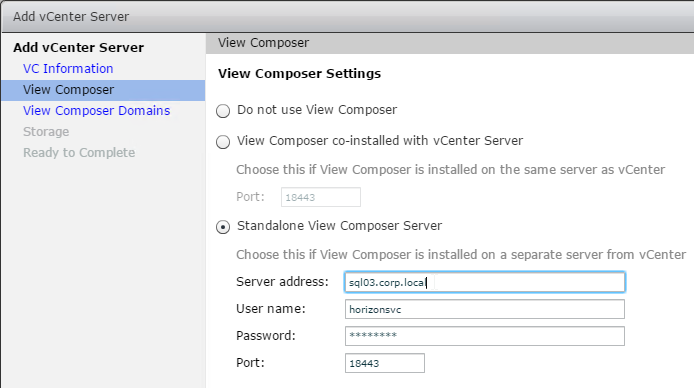Click the co-installed Port field (disabled)
Viewport: 694px width, 388px height.
pos(321,197)
